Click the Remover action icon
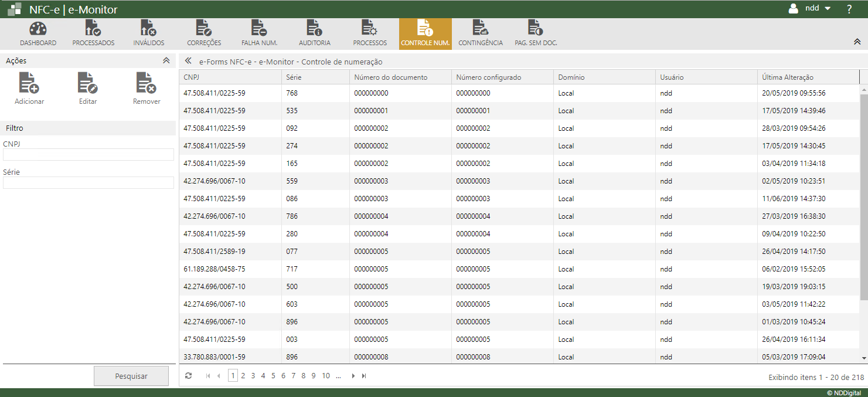The width and height of the screenshot is (868, 397). (146, 83)
